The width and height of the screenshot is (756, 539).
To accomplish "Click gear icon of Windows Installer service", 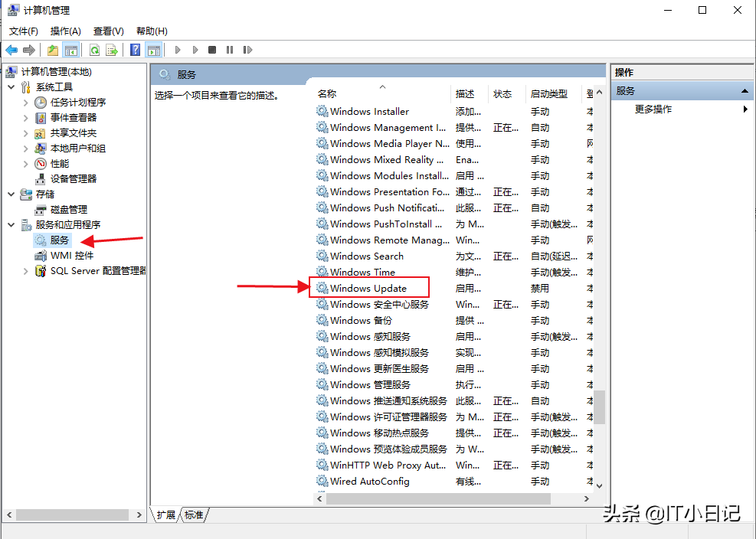I will tap(322, 111).
